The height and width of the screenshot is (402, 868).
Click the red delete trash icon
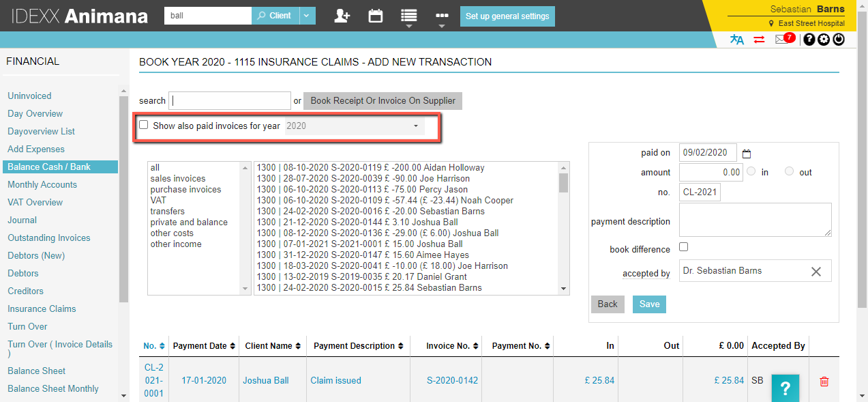click(x=824, y=382)
